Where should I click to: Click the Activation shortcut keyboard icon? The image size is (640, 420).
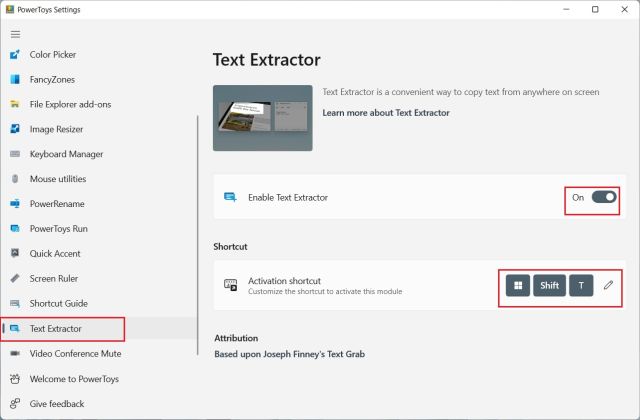click(230, 285)
